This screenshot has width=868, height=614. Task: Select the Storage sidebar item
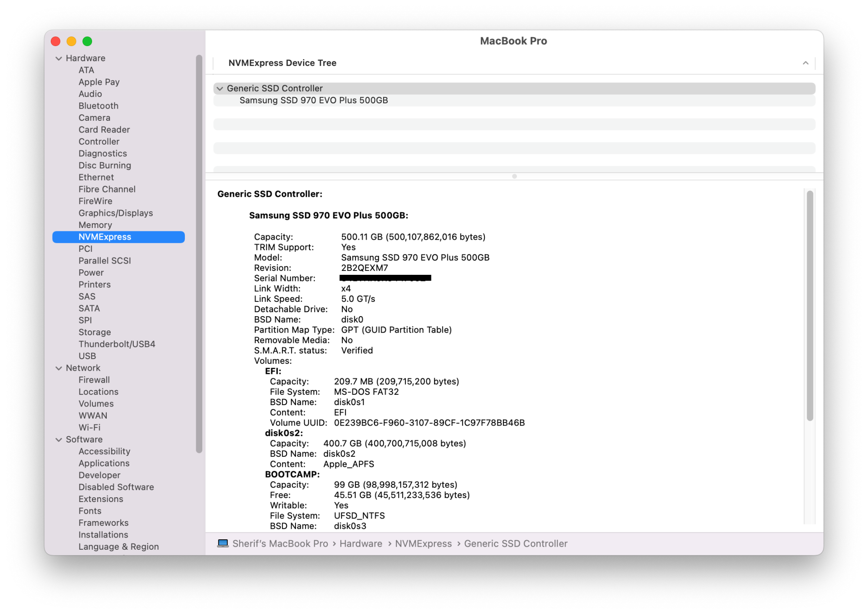click(x=95, y=332)
